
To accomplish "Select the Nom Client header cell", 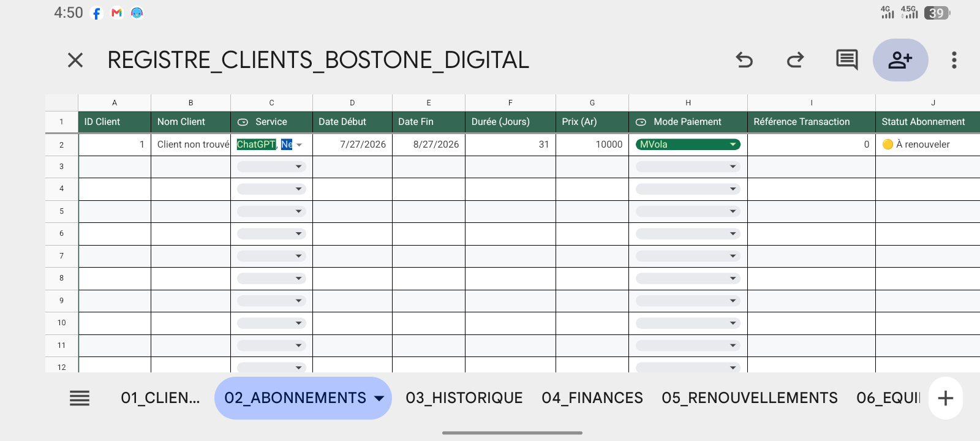I will [x=190, y=122].
